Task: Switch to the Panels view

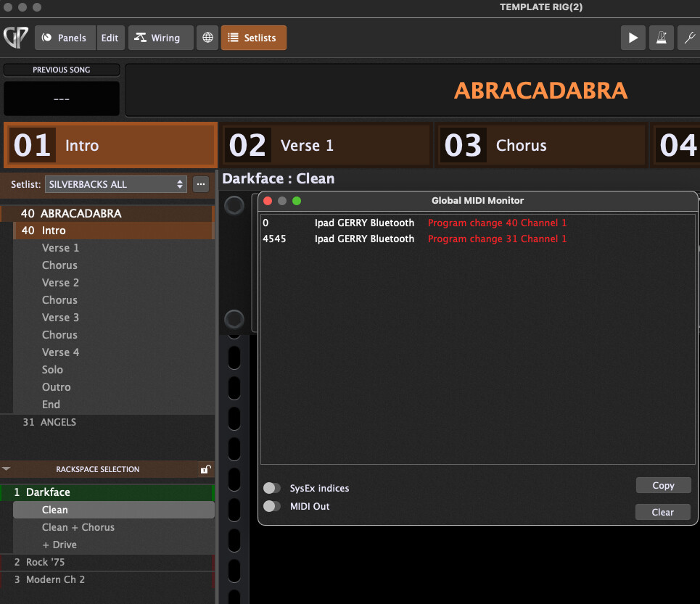Action: pyautogui.click(x=65, y=38)
